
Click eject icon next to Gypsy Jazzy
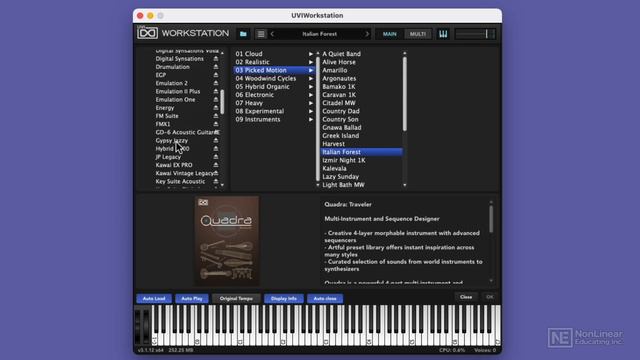point(216,140)
